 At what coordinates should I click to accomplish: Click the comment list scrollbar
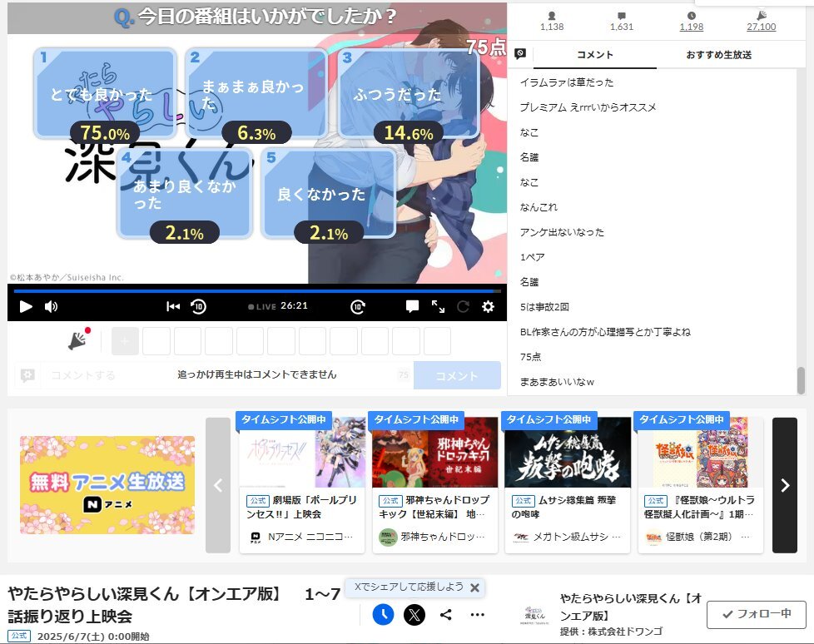tap(801, 380)
